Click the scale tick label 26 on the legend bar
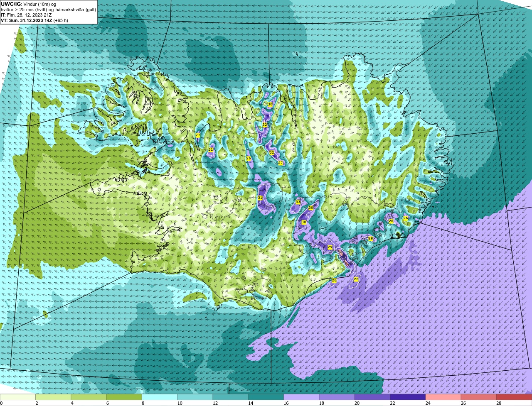The width and height of the screenshot is (532, 406). point(463,403)
